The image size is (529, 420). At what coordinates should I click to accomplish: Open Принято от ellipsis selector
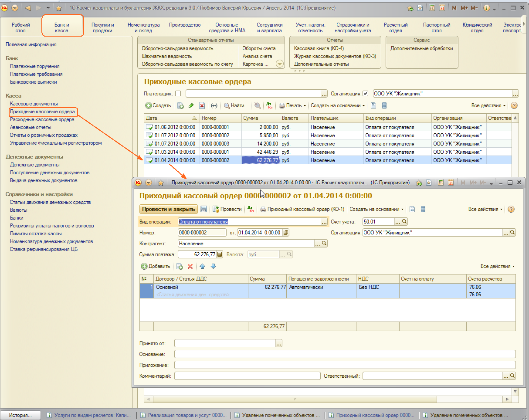coord(279,343)
